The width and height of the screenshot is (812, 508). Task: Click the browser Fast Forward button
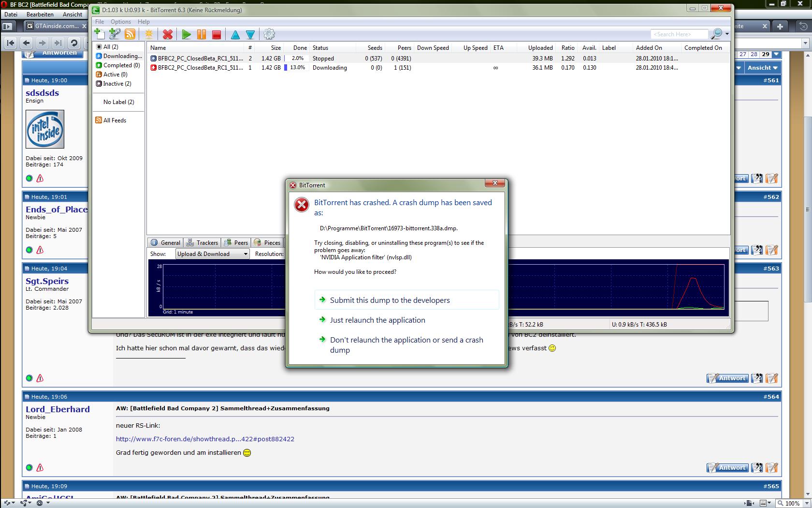point(58,43)
